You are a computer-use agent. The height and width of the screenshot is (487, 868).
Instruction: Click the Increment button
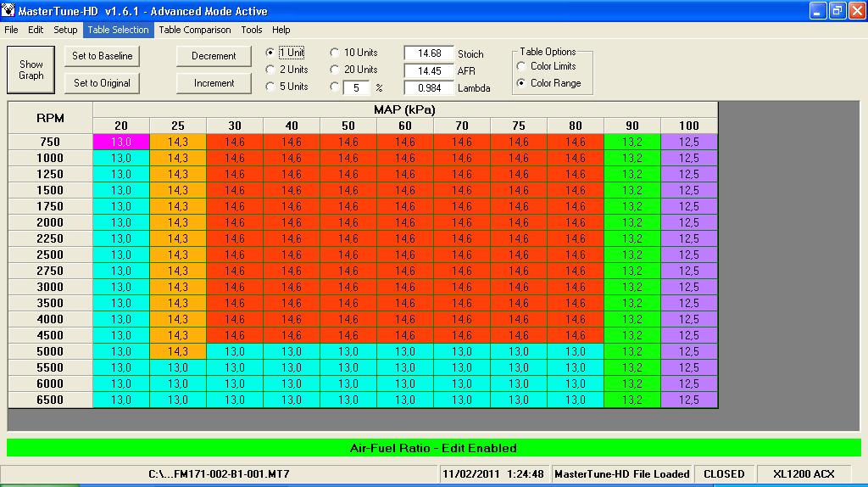click(214, 83)
